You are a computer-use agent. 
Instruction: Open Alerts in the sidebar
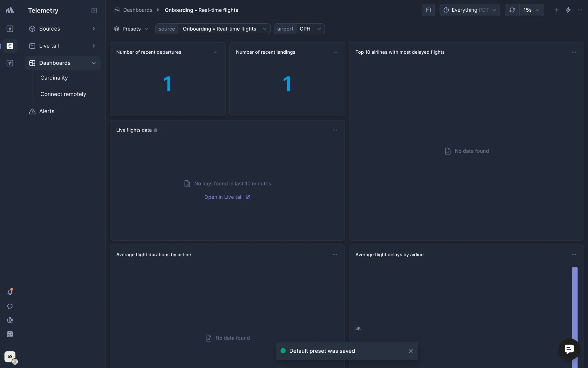47,111
